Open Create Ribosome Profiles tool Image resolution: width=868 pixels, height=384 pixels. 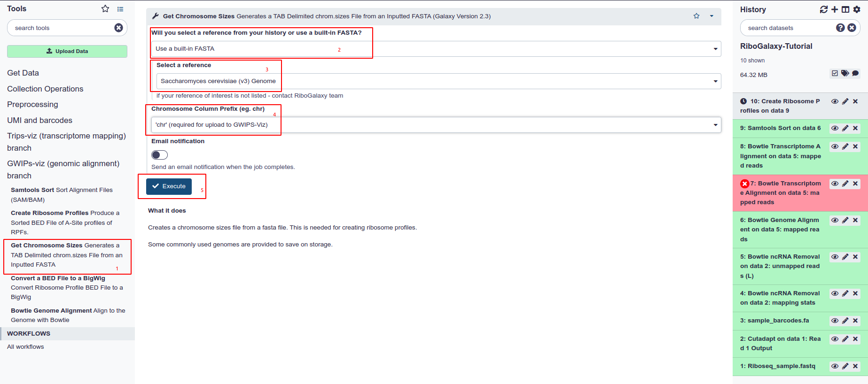65,223
